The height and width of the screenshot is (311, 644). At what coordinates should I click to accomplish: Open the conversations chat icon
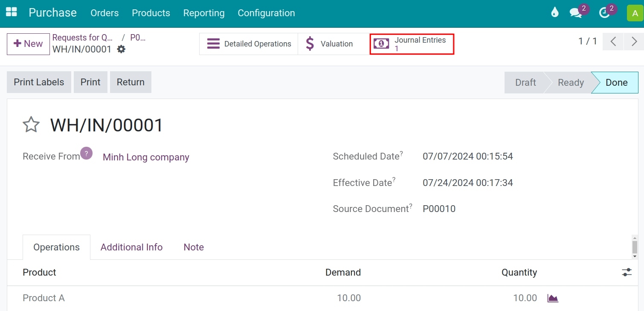pos(576,13)
